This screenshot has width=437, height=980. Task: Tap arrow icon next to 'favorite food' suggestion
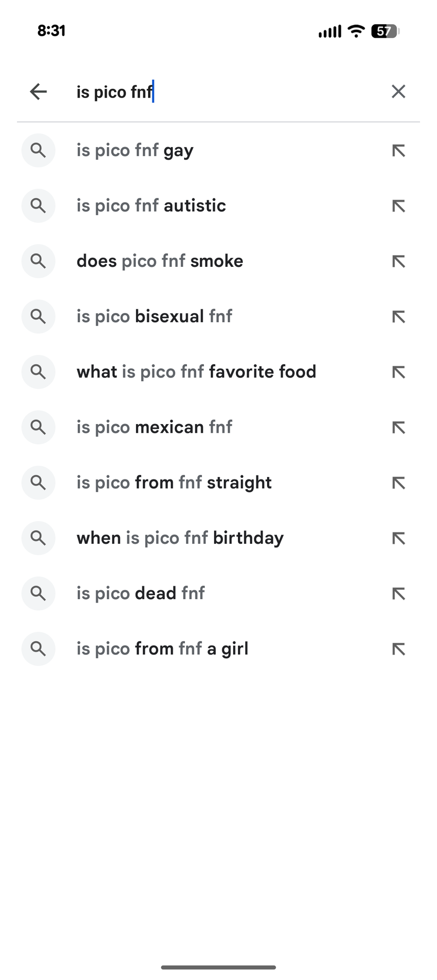(399, 372)
